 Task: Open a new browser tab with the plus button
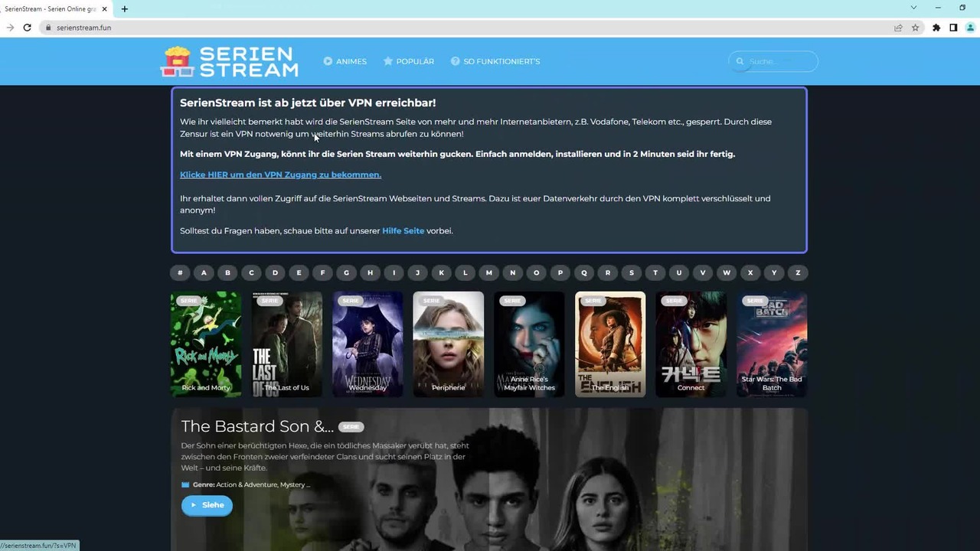click(124, 8)
